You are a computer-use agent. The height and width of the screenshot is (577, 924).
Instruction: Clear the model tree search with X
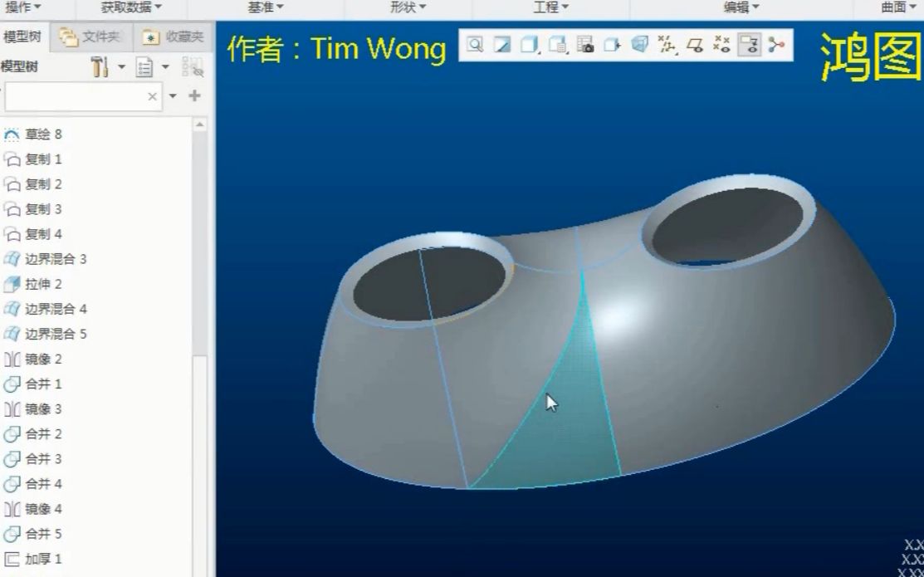click(x=152, y=96)
